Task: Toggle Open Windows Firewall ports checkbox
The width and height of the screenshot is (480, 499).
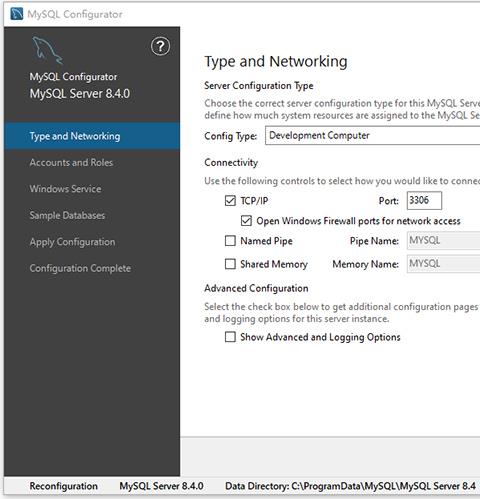Action: point(246,221)
